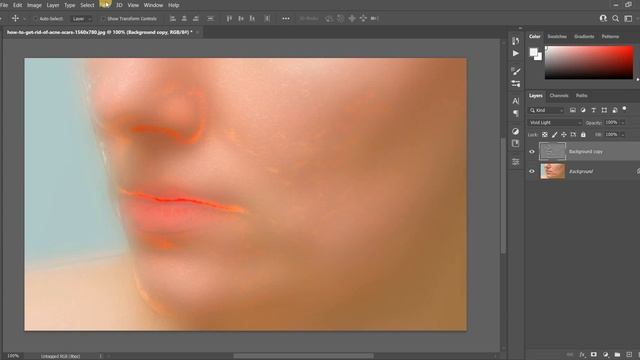Click the align left edges icon
This screenshot has height=360, width=640.
pos(173,18)
